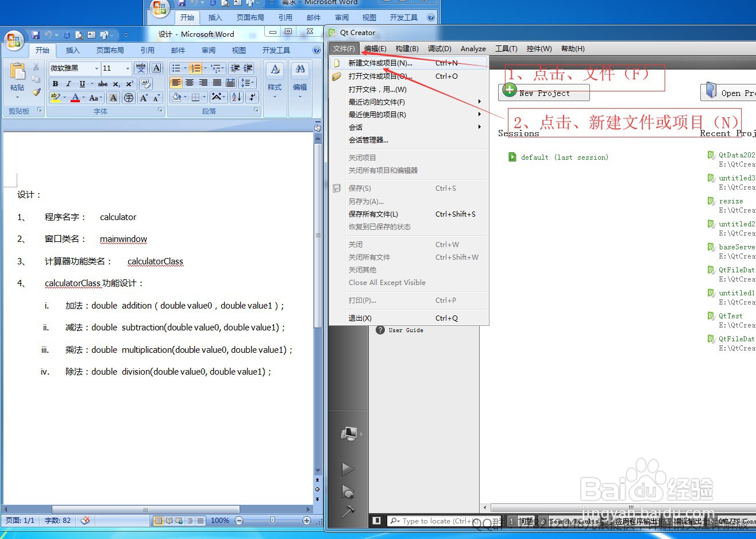Toggle left paragraph alignment
The width and height of the screenshot is (756, 539).
[176, 83]
